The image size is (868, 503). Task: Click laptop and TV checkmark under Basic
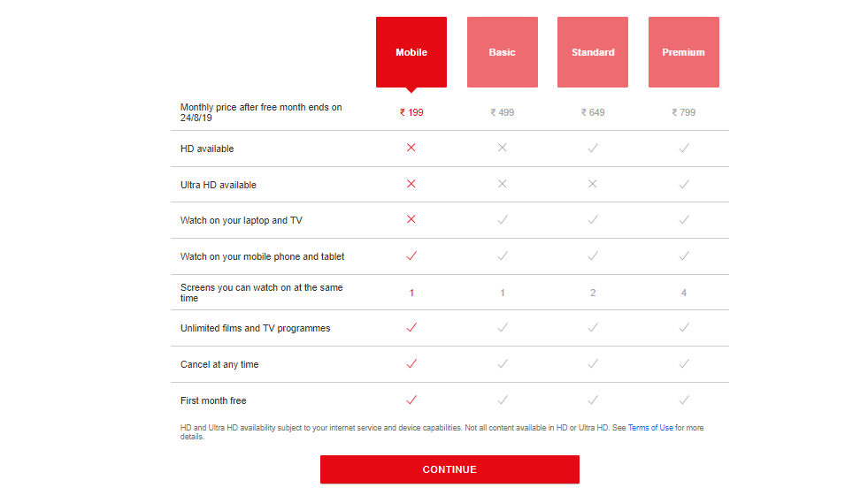pos(503,220)
